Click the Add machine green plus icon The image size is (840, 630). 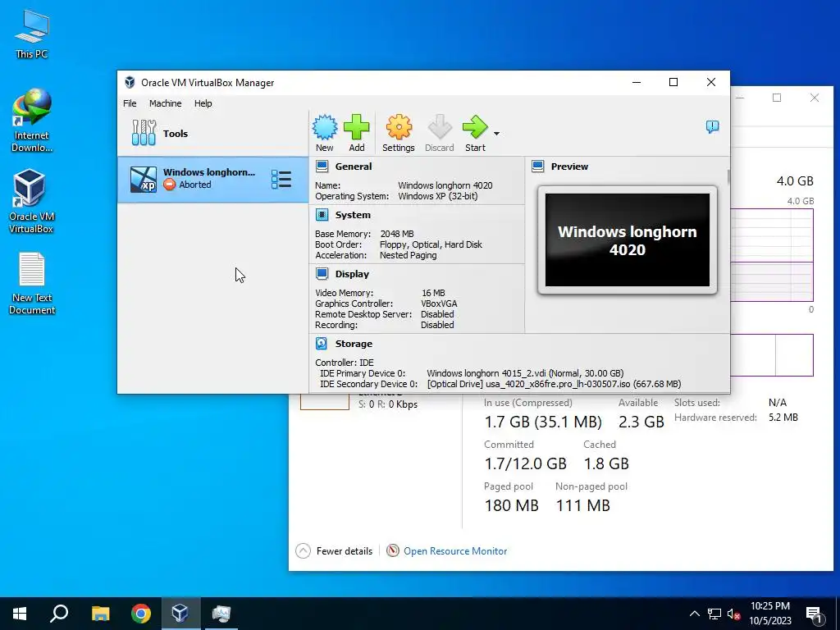pos(356,127)
